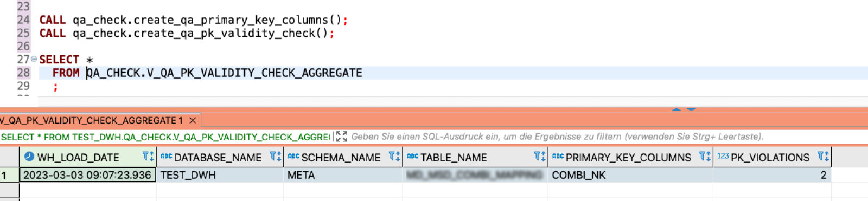Click clock icon in WH_LOAD_DATE header
The image size is (868, 201).
coord(29,157)
